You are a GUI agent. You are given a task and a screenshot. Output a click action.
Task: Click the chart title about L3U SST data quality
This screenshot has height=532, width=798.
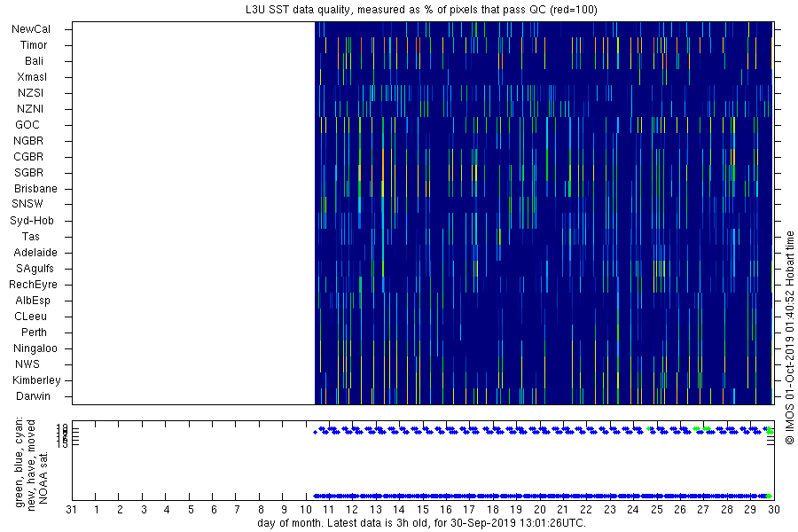click(x=422, y=10)
